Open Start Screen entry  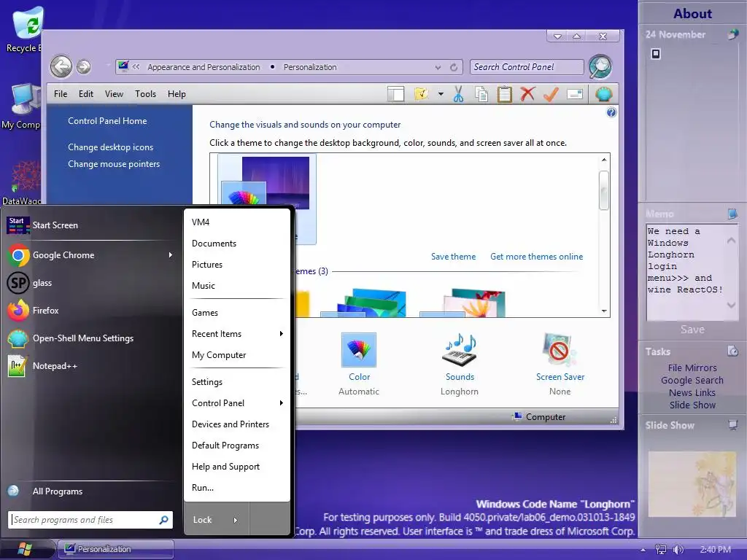point(90,225)
